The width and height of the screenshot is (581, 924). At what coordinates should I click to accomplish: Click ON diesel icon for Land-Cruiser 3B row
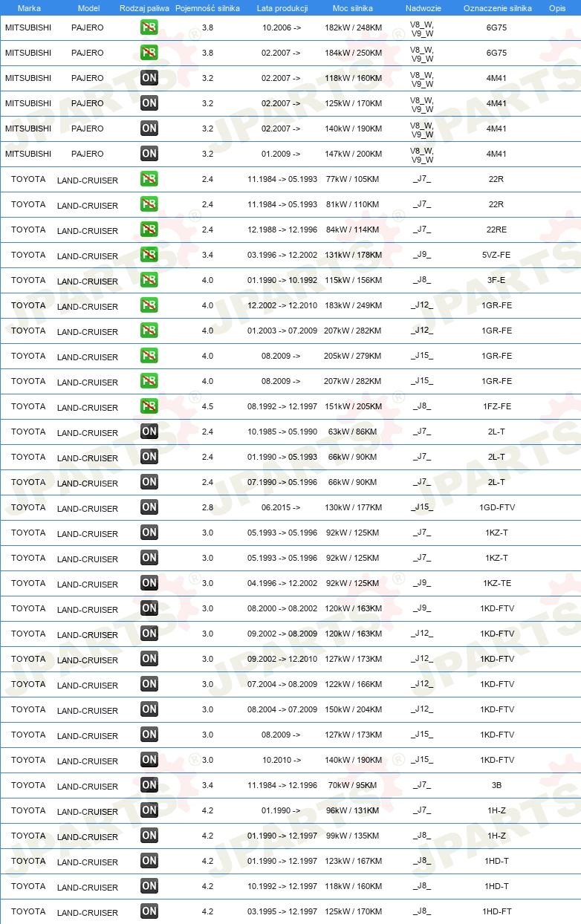pos(149,785)
